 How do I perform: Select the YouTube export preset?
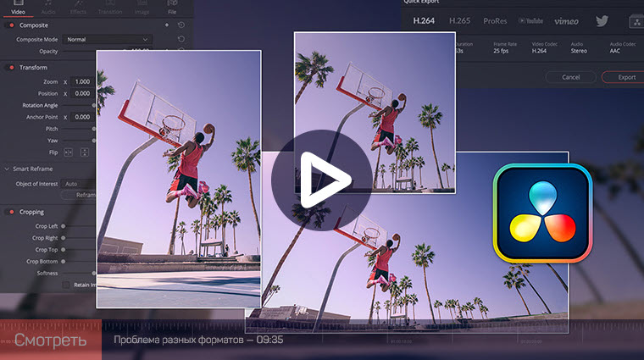point(530,21)
